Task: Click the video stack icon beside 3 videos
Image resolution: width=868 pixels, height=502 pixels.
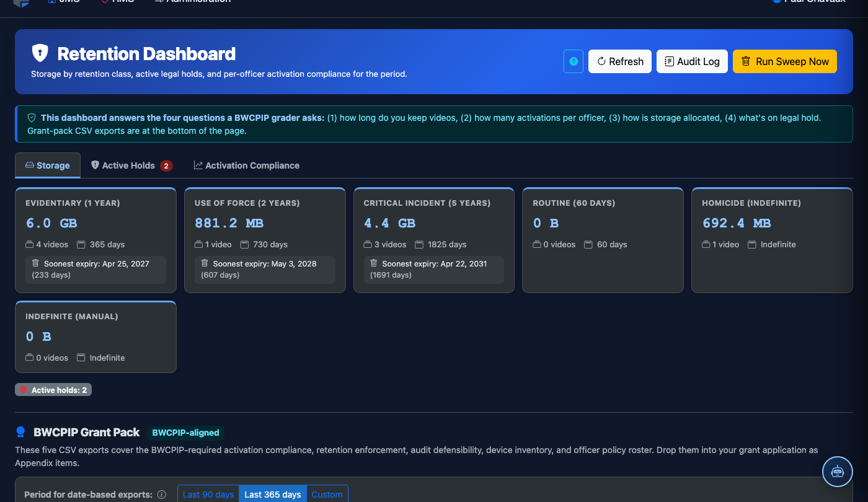Action: [368, 244]
